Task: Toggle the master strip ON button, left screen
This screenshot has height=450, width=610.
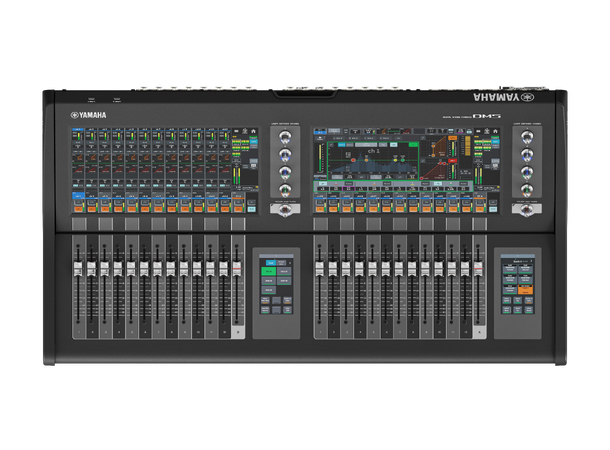Action: [x=238, y=209]
